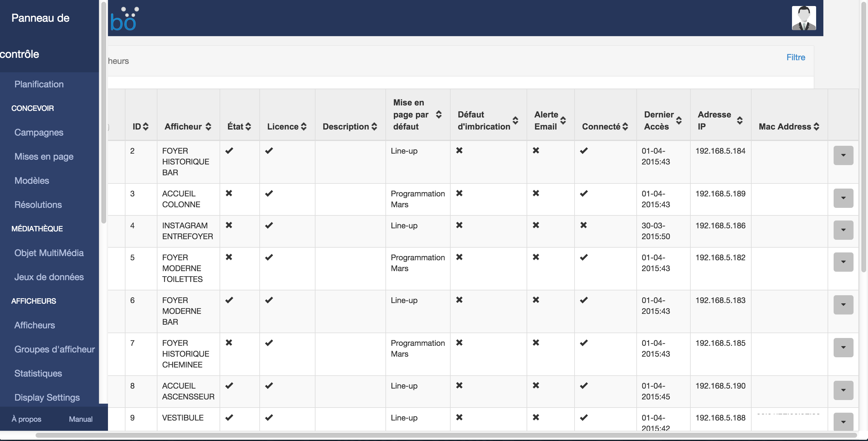Screen dimensions: 868x441
Task: Open action dropdown for FOYER HISTORIQUE BAR
Action: (843, 155)
